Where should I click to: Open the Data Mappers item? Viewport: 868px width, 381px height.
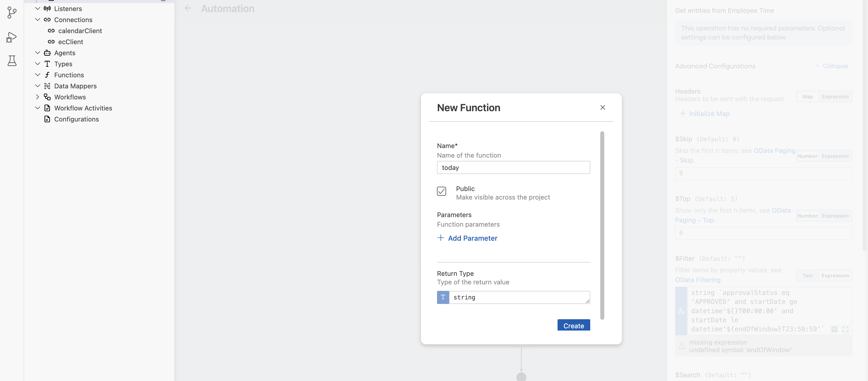coord(76,86)
